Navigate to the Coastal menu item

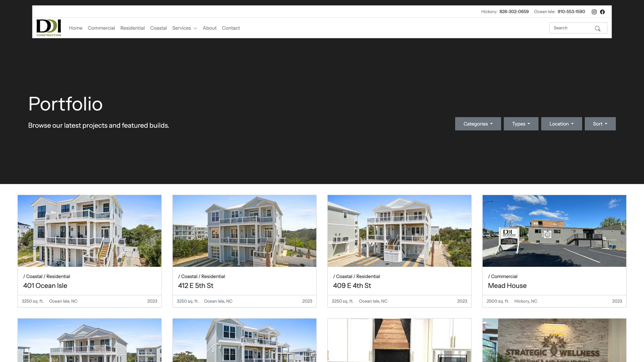coord(158,28)
